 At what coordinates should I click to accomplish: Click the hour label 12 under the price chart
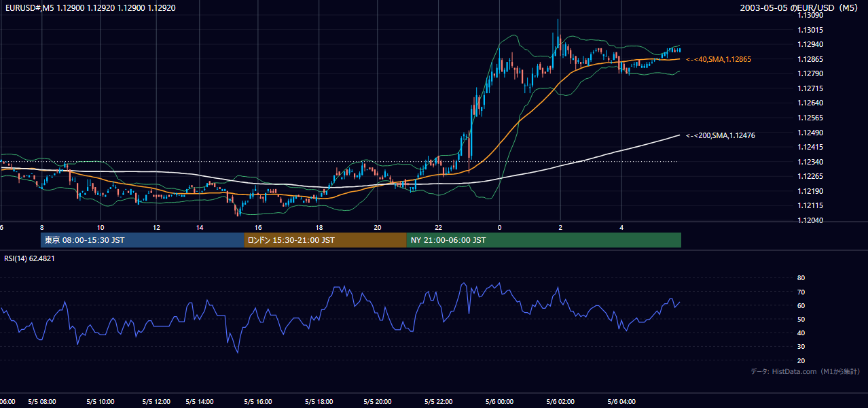[156, 227]
